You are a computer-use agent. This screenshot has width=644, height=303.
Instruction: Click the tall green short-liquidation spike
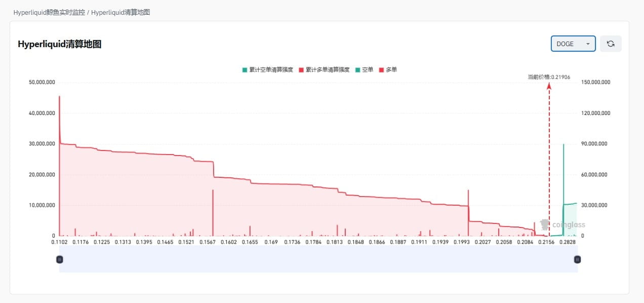pos(563,190)
